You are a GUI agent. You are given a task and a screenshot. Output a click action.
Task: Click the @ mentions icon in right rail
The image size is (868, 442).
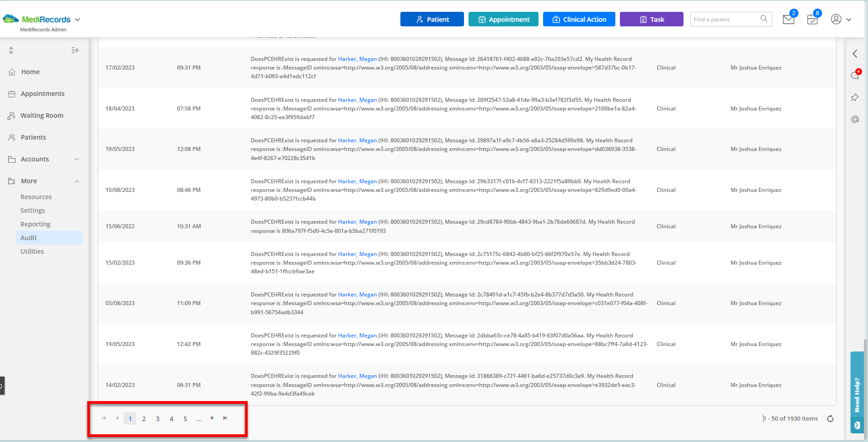[x=855, y=119]
